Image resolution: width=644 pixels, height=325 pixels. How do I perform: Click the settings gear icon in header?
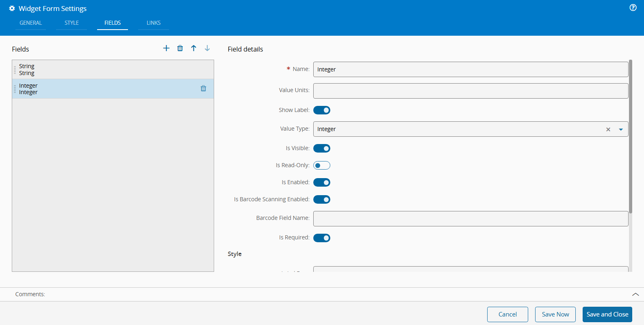12,9
